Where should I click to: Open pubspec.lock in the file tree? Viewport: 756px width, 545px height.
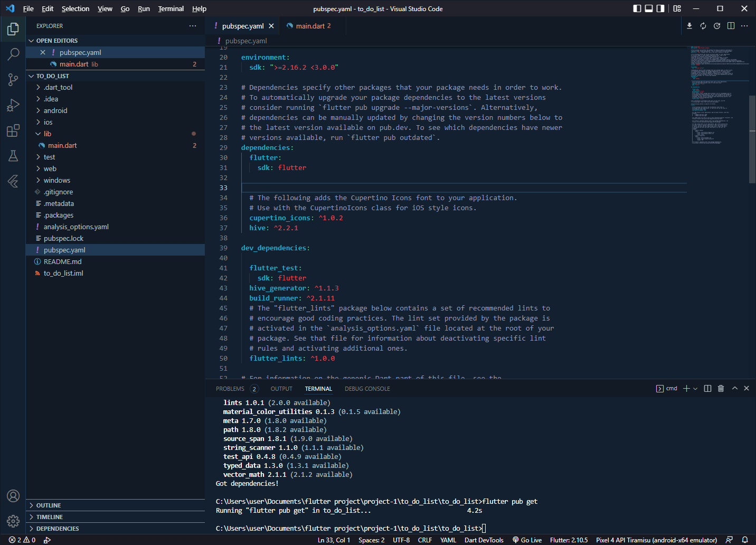(115, 238)
